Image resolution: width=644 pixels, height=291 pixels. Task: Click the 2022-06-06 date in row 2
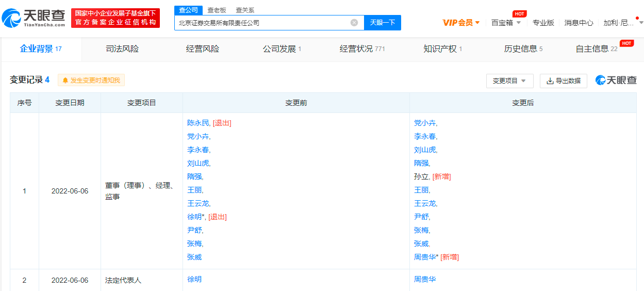point(70,280)
